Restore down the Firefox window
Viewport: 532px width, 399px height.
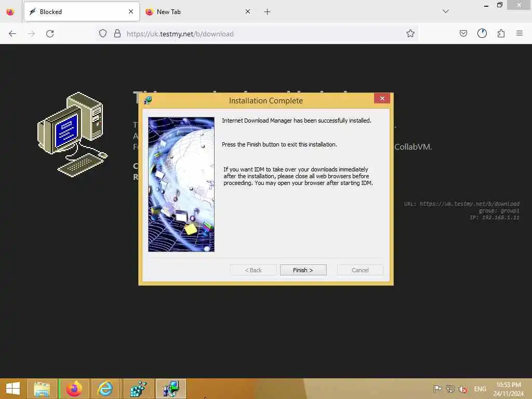pyautogui.click(x=500, y=5)
